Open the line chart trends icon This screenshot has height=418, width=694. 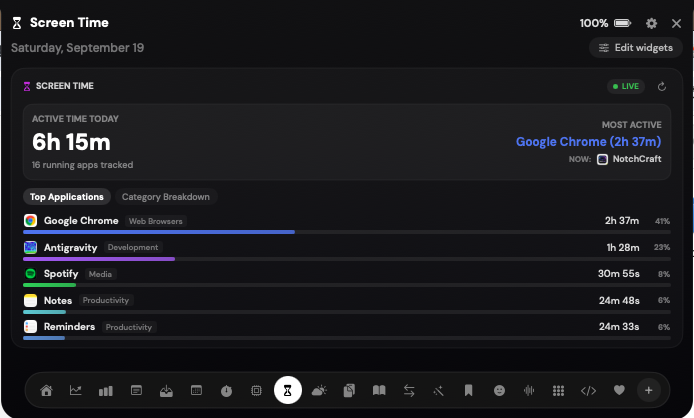76,391
